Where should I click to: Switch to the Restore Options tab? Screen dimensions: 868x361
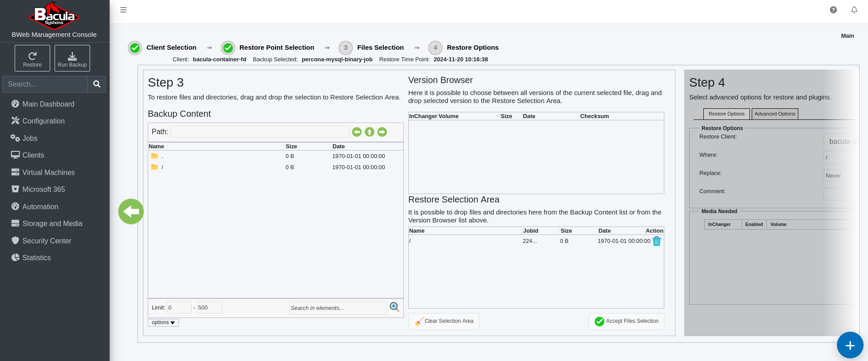coord(726,114)
